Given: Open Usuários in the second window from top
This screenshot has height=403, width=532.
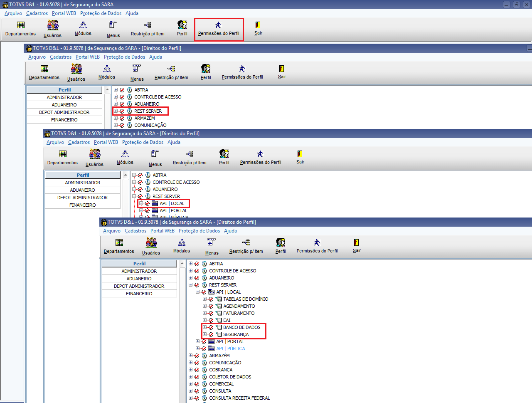Looking at the screenshot, I should coord(76,72).
